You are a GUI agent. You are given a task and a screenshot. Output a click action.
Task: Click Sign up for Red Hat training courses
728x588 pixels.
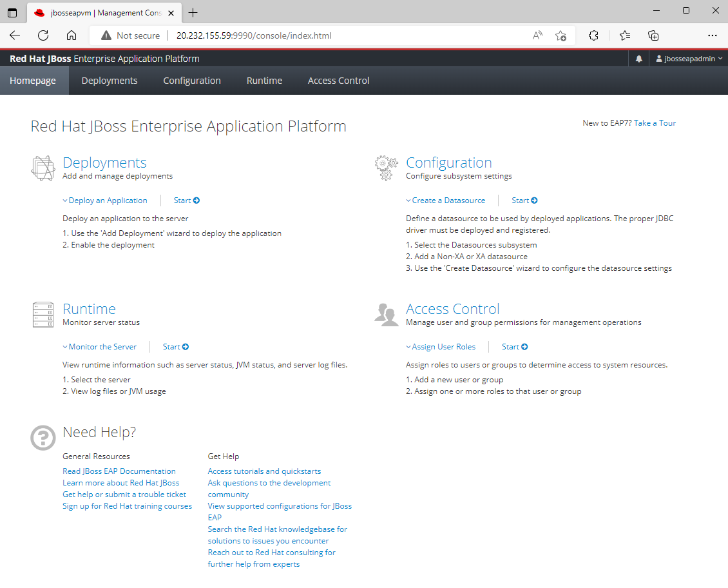click(127, 505)
